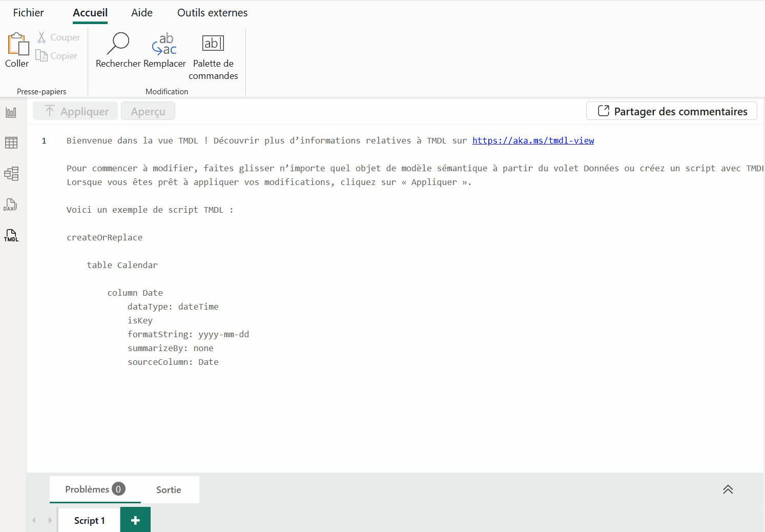Open the Fichier menu
Screen dimensions: 765x532
28,13
